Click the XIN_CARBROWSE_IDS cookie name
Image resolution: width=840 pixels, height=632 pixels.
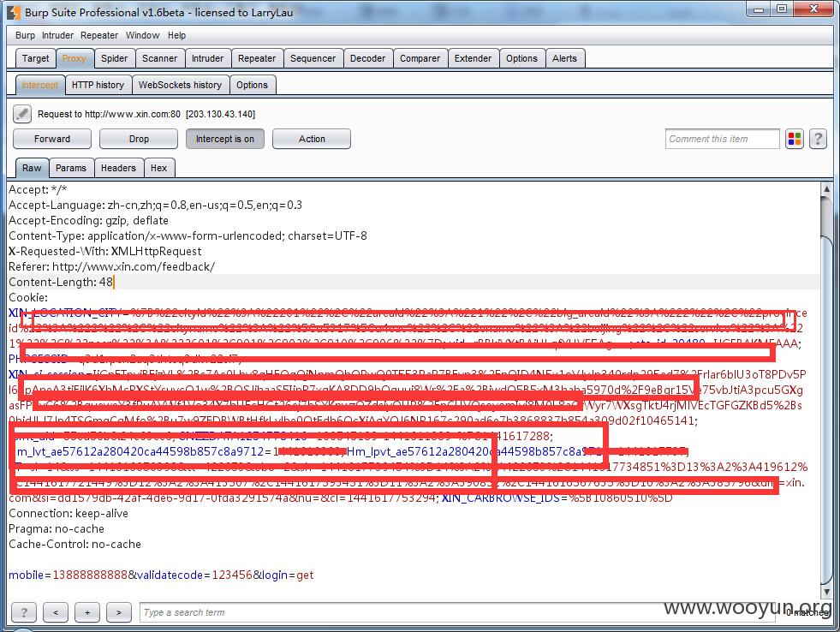click(x=501, y=498)
